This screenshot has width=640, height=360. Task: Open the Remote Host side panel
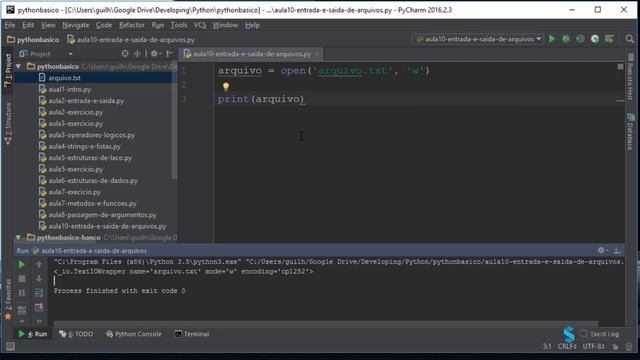click(x=630, y=76)
